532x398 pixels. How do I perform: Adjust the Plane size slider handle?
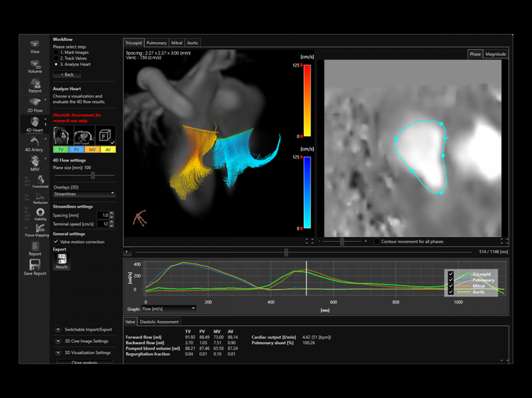click(x=93, y=175)
